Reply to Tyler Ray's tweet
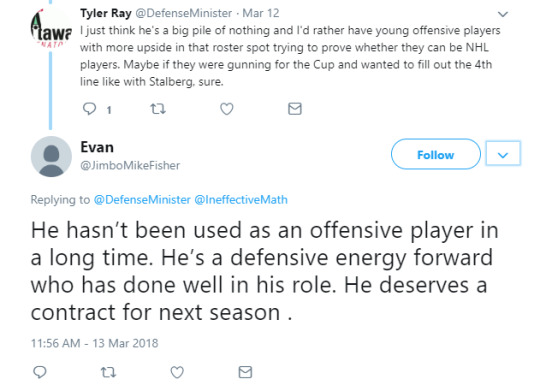The width and height of the screenshot is (540, 385). click(x=90, y=109)
